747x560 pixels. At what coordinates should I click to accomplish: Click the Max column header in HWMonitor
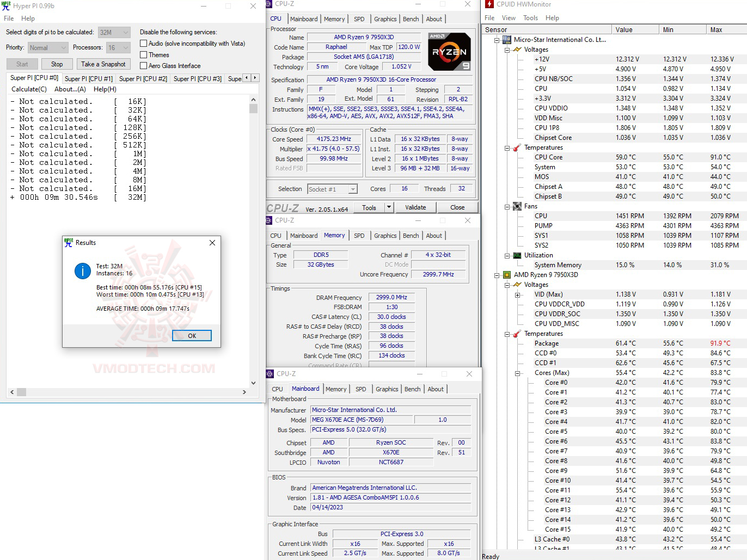(x=726, y=29)
